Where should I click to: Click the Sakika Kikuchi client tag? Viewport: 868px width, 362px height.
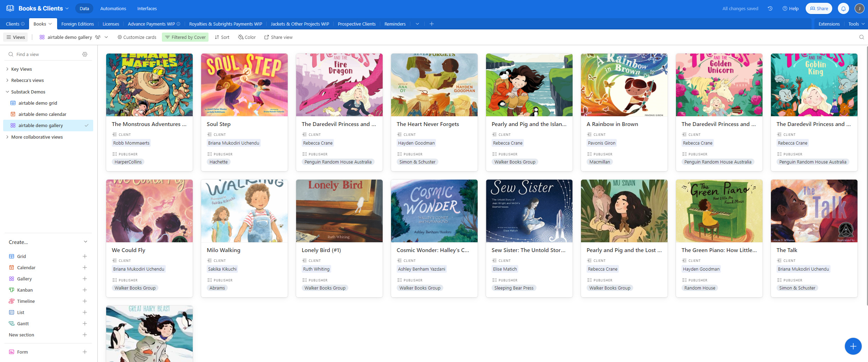(222, 269)
